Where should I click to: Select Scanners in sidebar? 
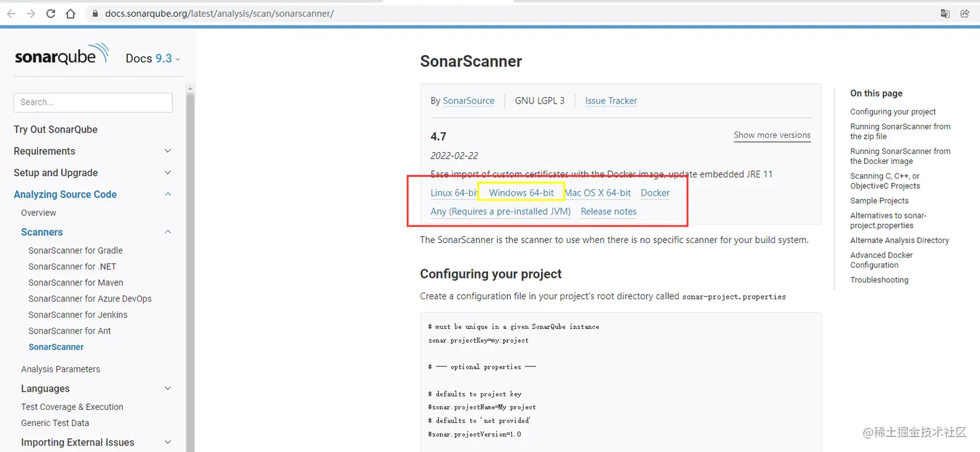coord(42,232)
